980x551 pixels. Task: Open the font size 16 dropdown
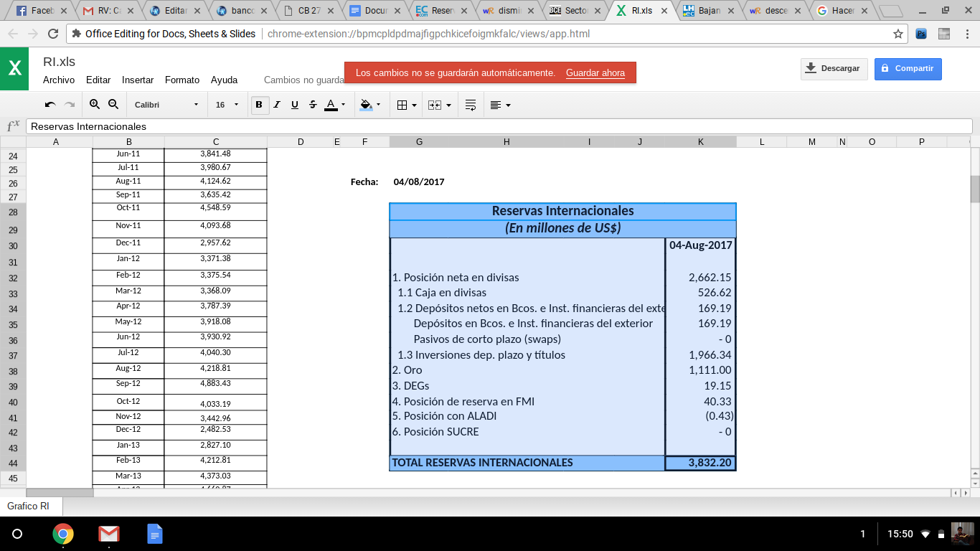tap(226, 105)
